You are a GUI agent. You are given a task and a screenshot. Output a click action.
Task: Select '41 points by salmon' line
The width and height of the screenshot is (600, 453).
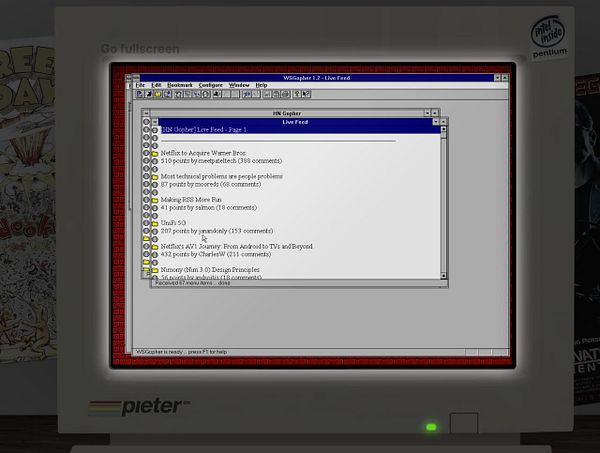(x=209, y=207)
